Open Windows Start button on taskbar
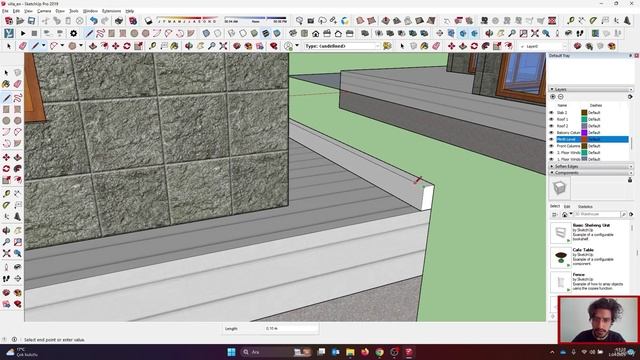 tap(231, 352)
